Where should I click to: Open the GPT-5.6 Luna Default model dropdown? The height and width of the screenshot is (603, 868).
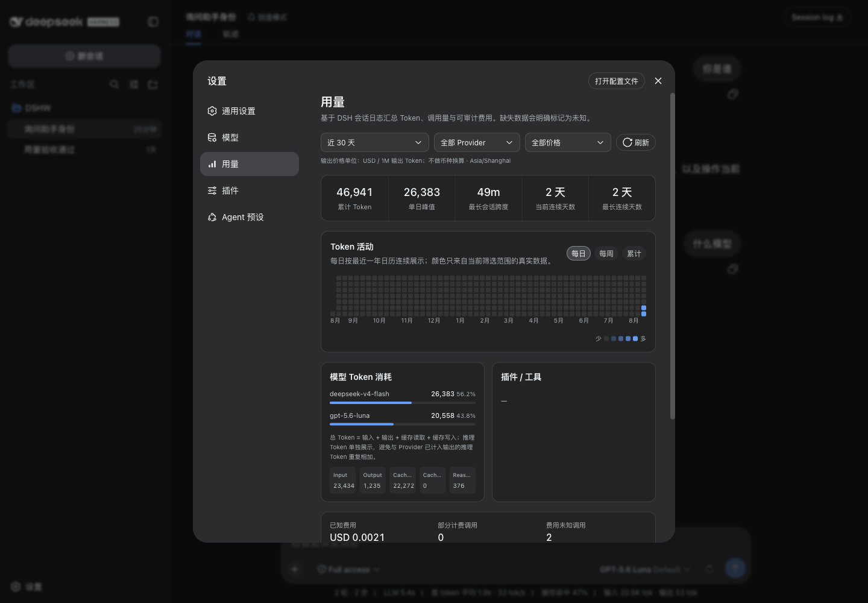tap(645, 569)
